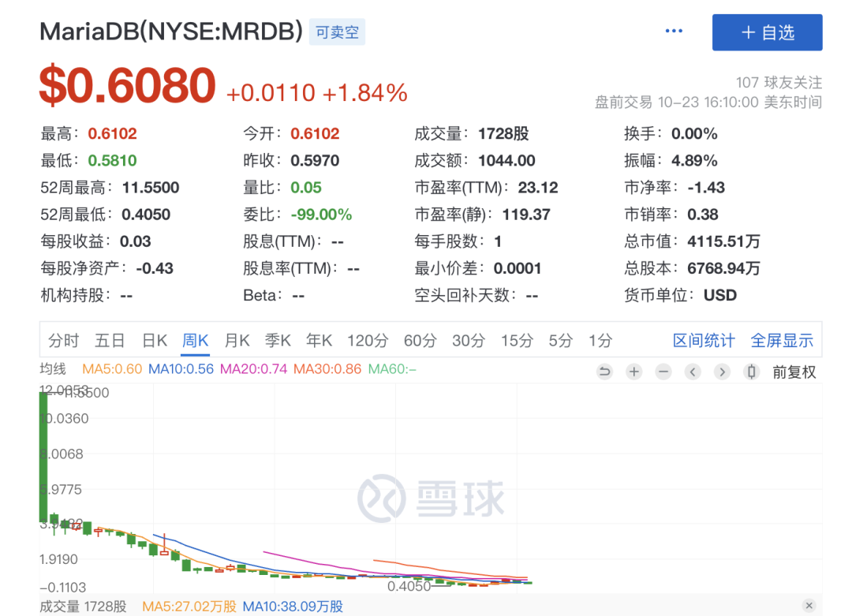Switch to the 30分 chart interval
This screenshot has width=852, height=616.
click(469, 341)
